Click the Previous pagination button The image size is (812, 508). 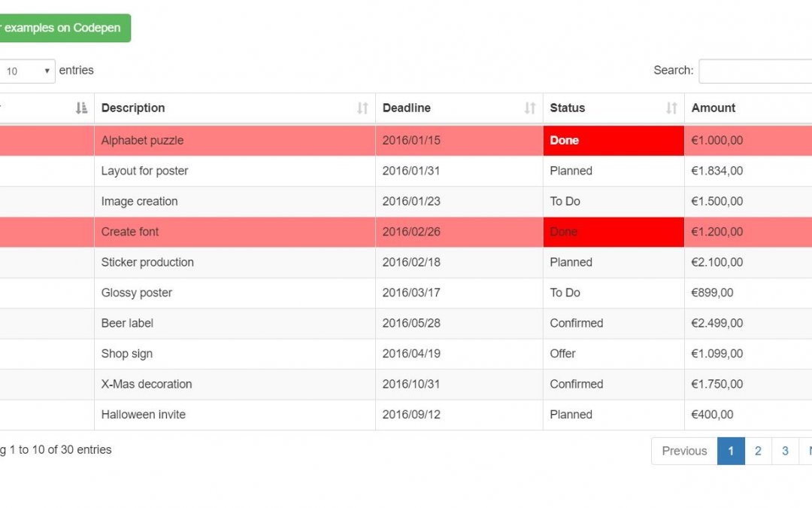point(683,451)
